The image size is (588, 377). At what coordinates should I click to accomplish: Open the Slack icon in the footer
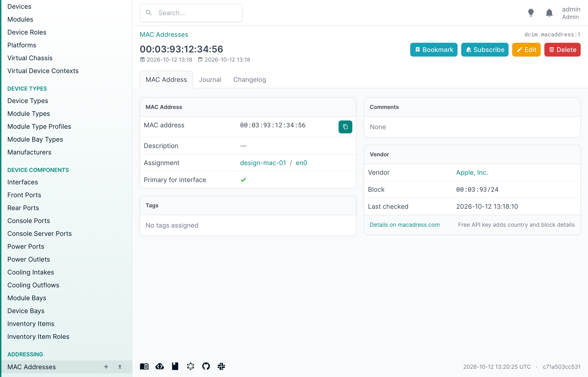(221, 366)
